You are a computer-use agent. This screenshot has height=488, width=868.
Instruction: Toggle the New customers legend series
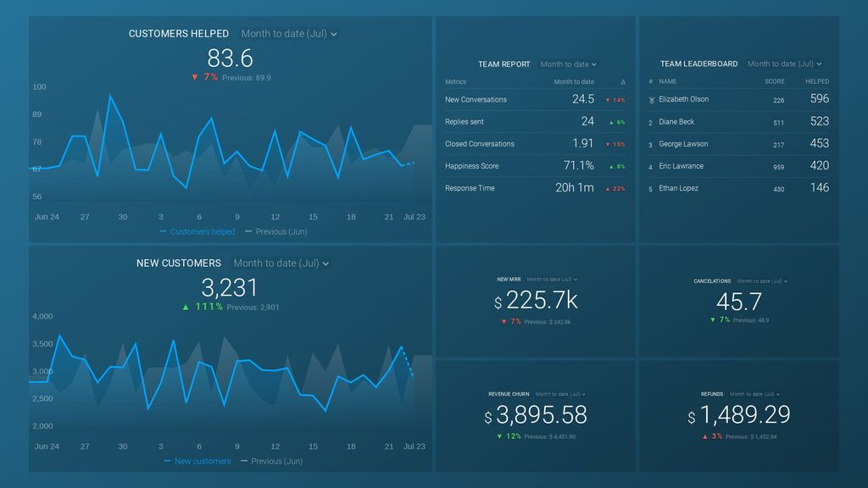(198, 462)
